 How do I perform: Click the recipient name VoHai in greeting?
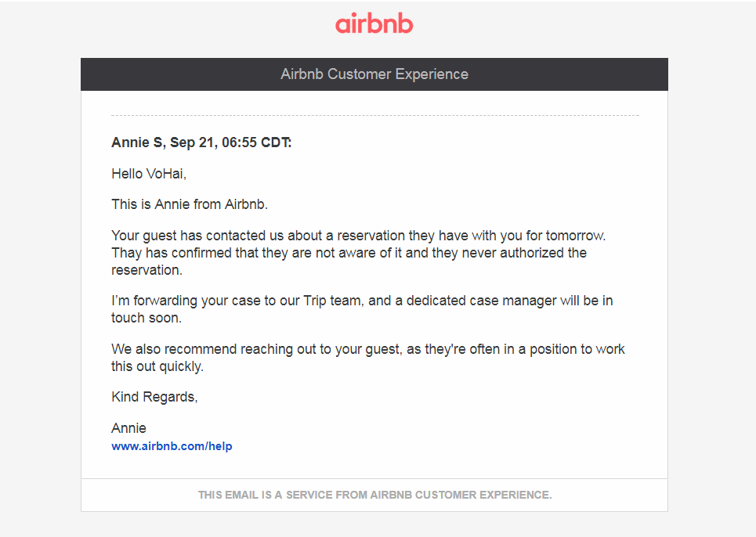coord(165,174)
